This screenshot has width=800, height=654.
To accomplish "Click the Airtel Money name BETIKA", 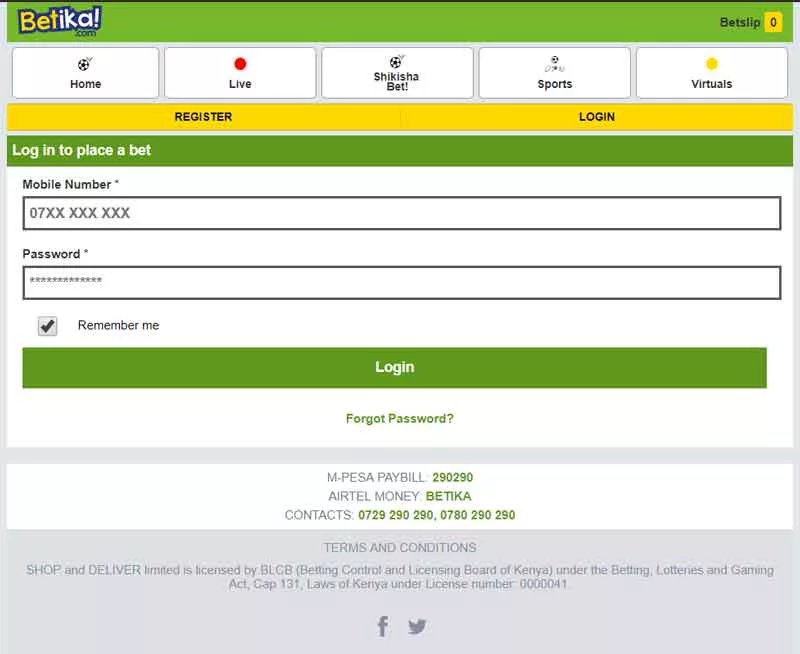I will pos(448,496).
